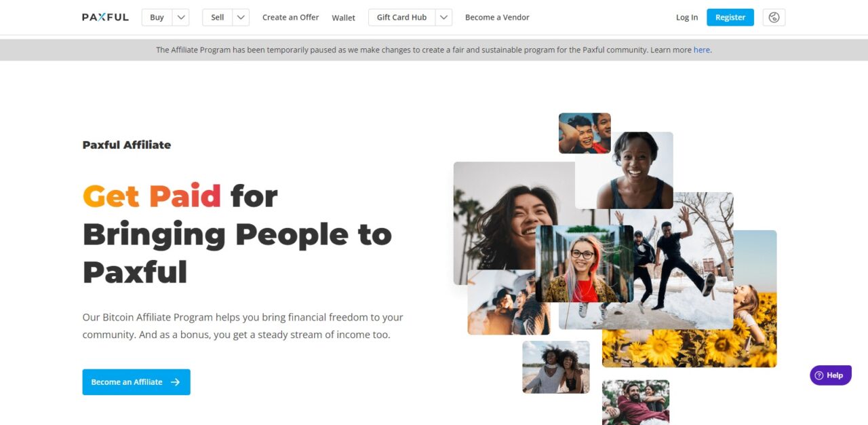The image size is (868, 425).
Task: Click the question mark Help icon
Action: coord(819,375)
